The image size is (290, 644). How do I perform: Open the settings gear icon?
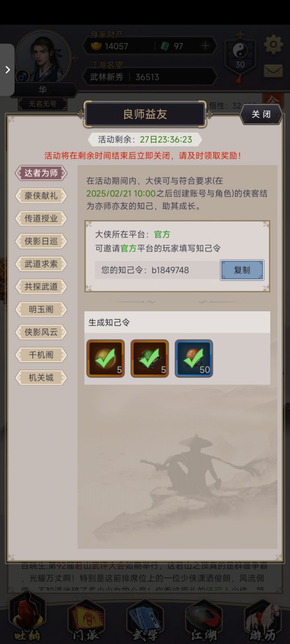click(273, 44)
